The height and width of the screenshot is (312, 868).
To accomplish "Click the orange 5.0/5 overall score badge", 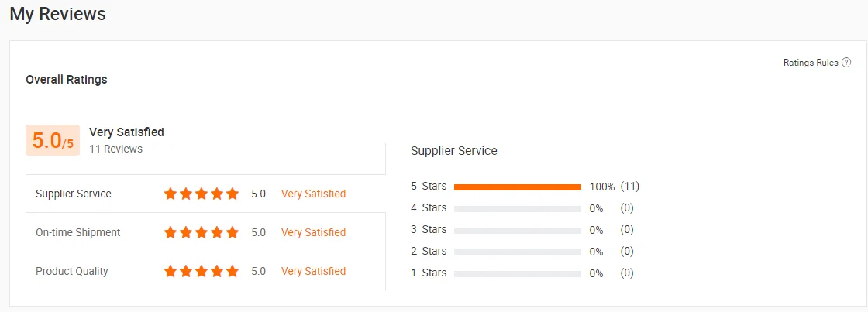I will pyautogui.click(x=53, y=140).
